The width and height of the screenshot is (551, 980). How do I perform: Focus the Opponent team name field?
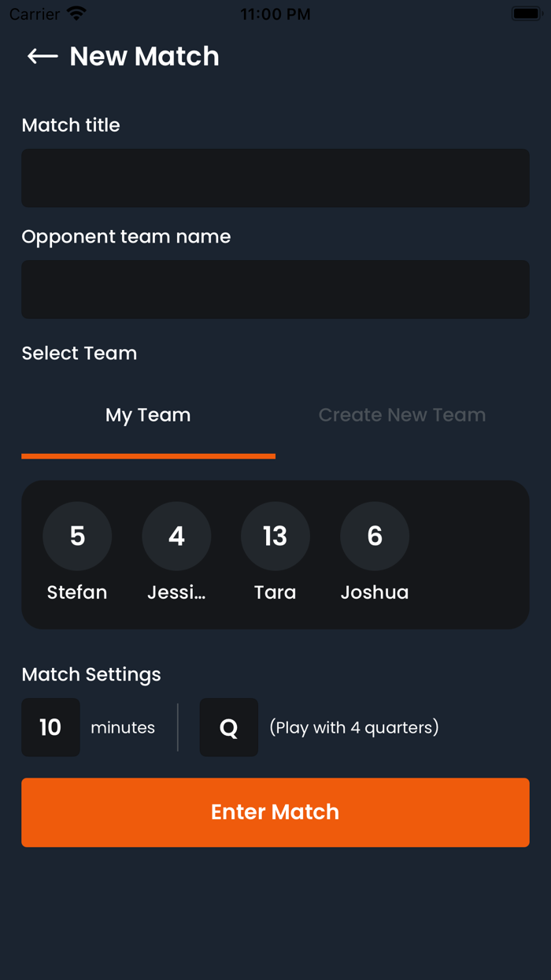pyautogui.click(x=275, y=289)
